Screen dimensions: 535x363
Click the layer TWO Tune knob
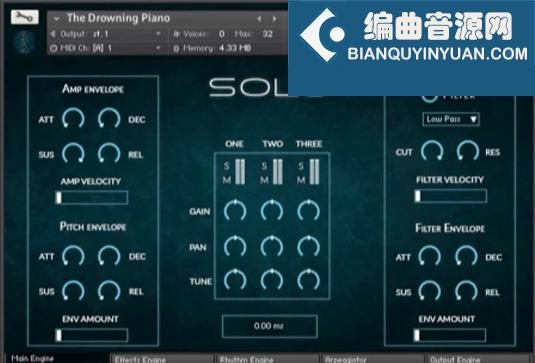click(272, 280)
